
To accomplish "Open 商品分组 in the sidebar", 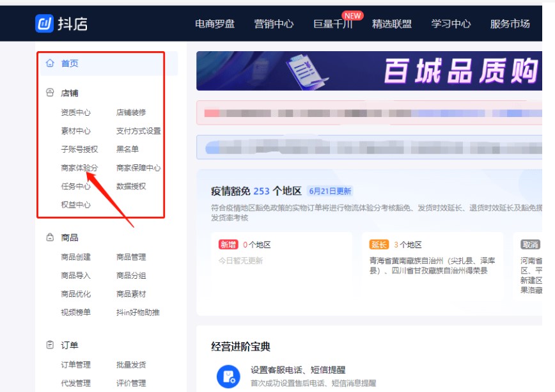I will [131, 275].
